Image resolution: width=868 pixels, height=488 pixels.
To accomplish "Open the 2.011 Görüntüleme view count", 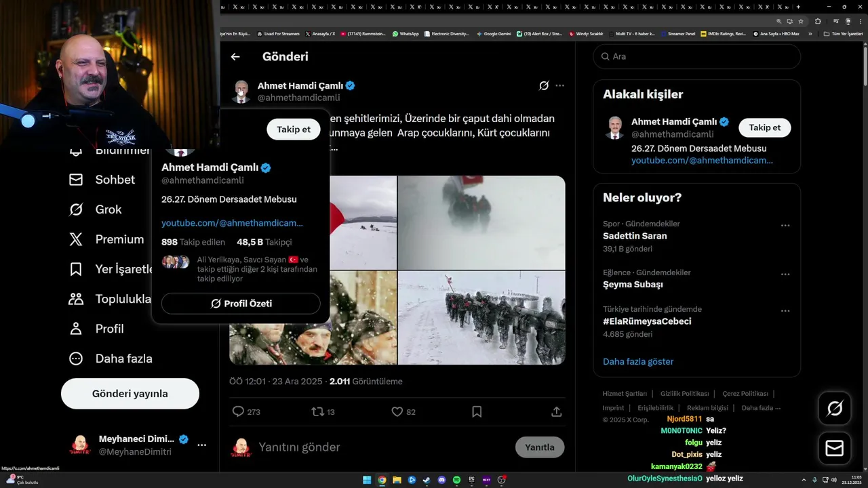I will pos(366,382).
